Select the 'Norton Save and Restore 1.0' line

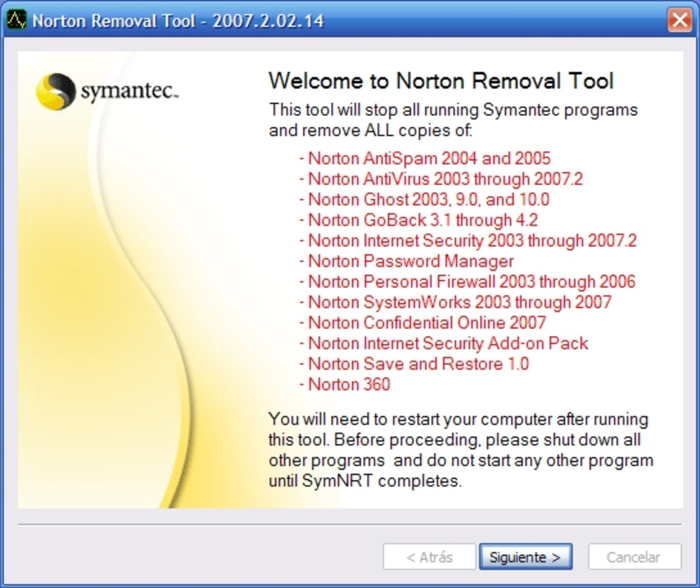pos(414,364)
